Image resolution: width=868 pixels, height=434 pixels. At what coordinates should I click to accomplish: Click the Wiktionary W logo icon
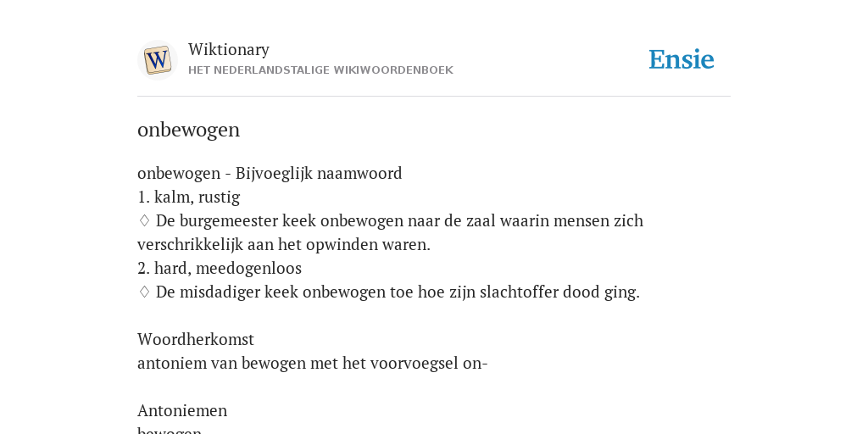click(x=157, y=60)
